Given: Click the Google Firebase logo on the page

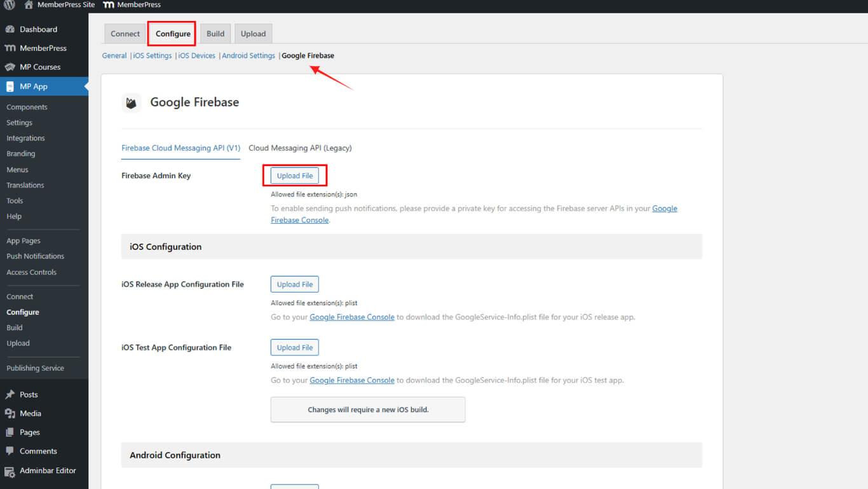Looking at the screenshot, I should click(132, 102).
